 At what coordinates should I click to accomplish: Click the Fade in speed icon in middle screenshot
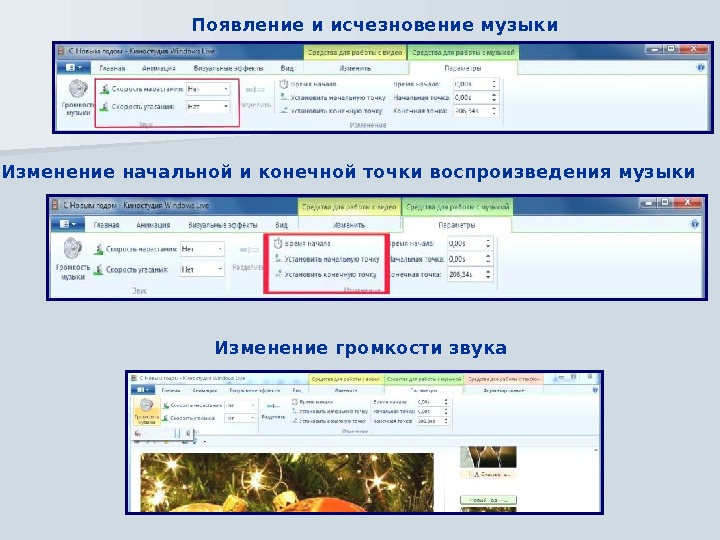coord(99,249)
